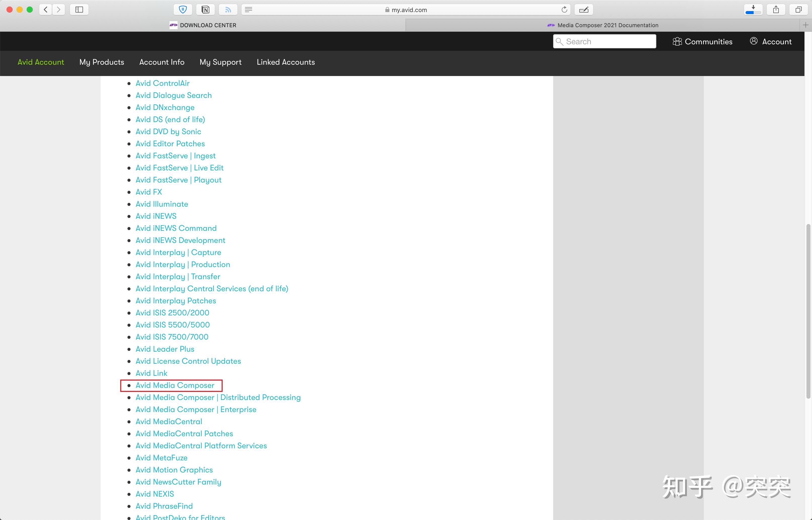Open a new tab with plus button

coord(806,25)
